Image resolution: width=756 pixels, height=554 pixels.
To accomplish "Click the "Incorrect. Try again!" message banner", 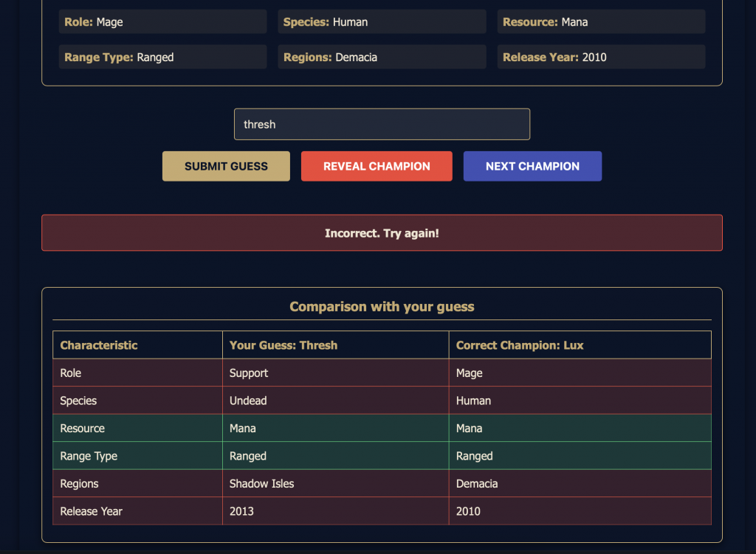I will [382, 233].
